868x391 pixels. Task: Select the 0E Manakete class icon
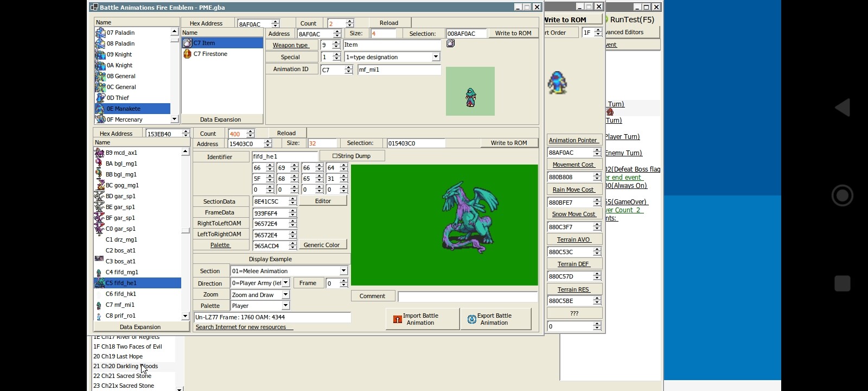(100, 109)
